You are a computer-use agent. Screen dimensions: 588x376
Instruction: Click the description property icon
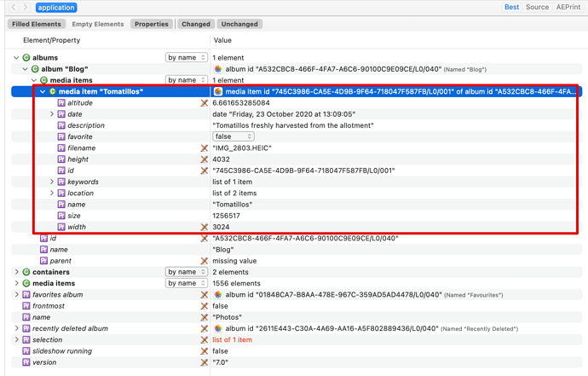click(x=61, y=125)
